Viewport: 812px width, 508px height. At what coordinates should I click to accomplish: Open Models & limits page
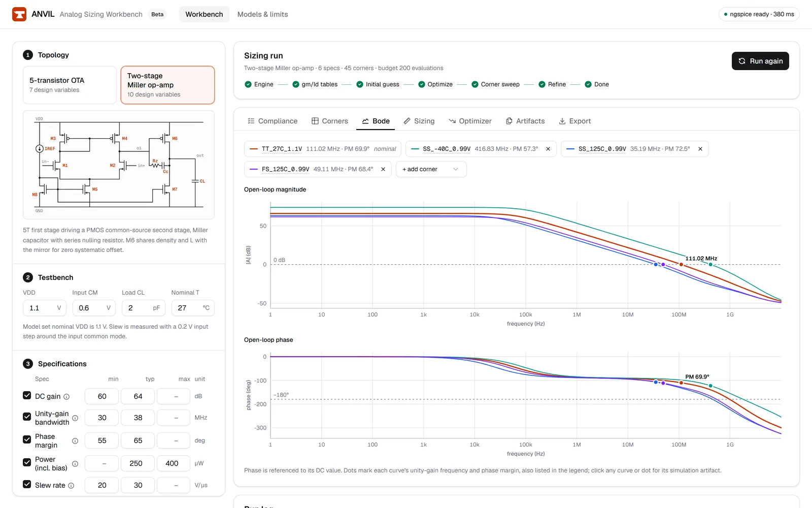[x=263, y=14]
